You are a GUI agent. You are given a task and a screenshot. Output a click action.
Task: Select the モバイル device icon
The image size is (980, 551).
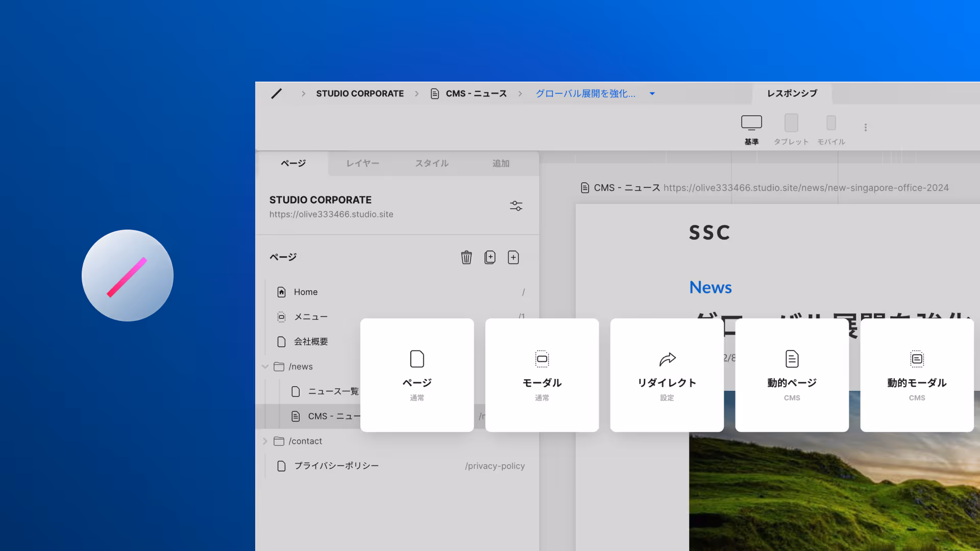[x=831, y=123]
